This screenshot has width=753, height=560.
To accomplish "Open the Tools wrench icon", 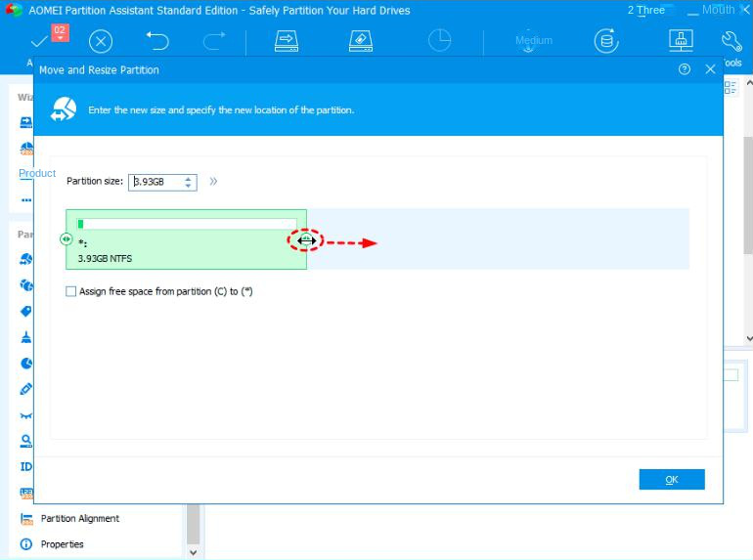I will point(731,41).
